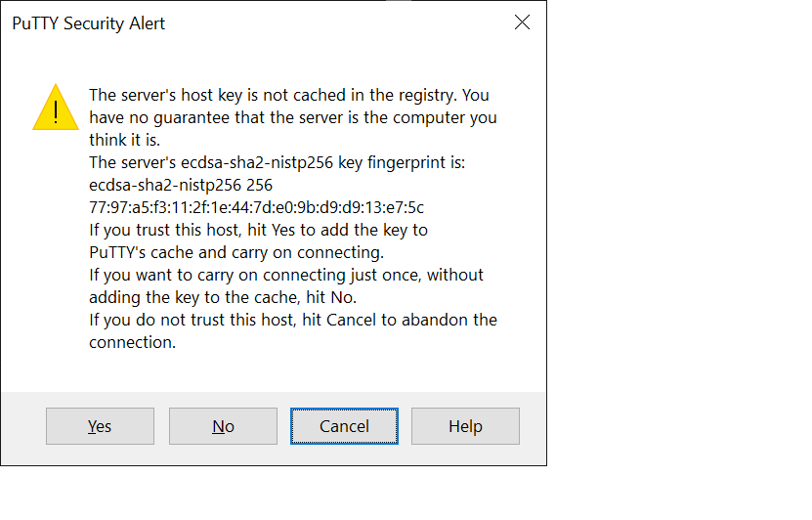Click the line 'If you do not trust this host'

coord(293,320)
